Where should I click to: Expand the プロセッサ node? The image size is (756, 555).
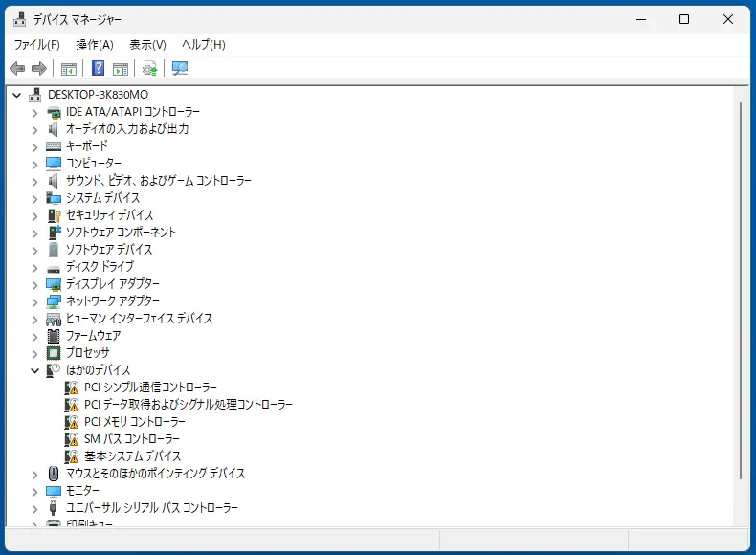click(35, 353)
